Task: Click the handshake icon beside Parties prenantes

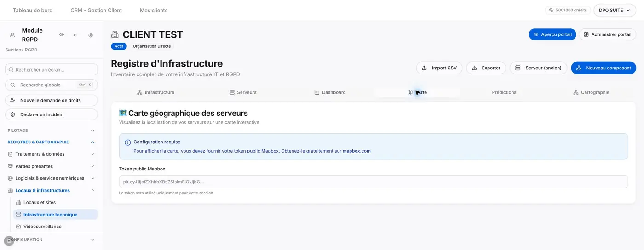Action: point(11,166)
